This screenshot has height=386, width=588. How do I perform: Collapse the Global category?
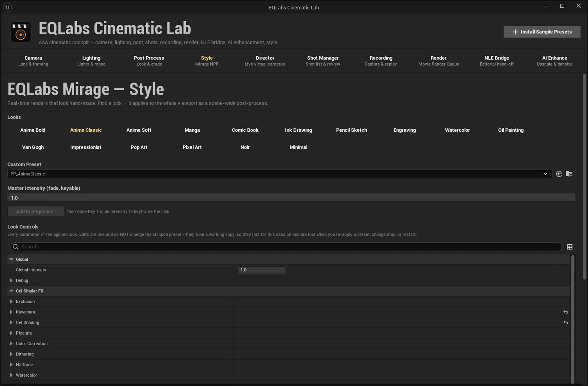pyautogui.click(x=11, y=260)
